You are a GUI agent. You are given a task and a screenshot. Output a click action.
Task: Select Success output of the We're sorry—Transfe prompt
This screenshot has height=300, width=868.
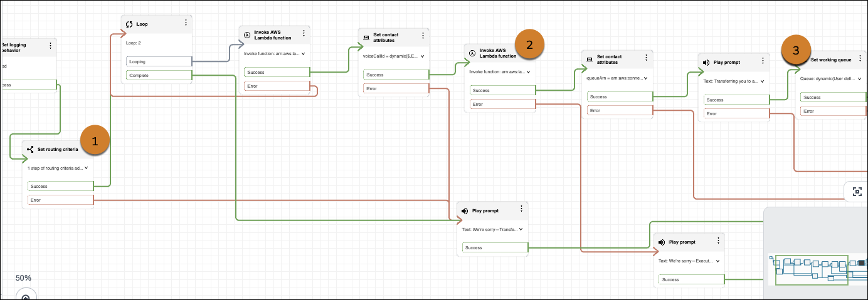point(495,247)
